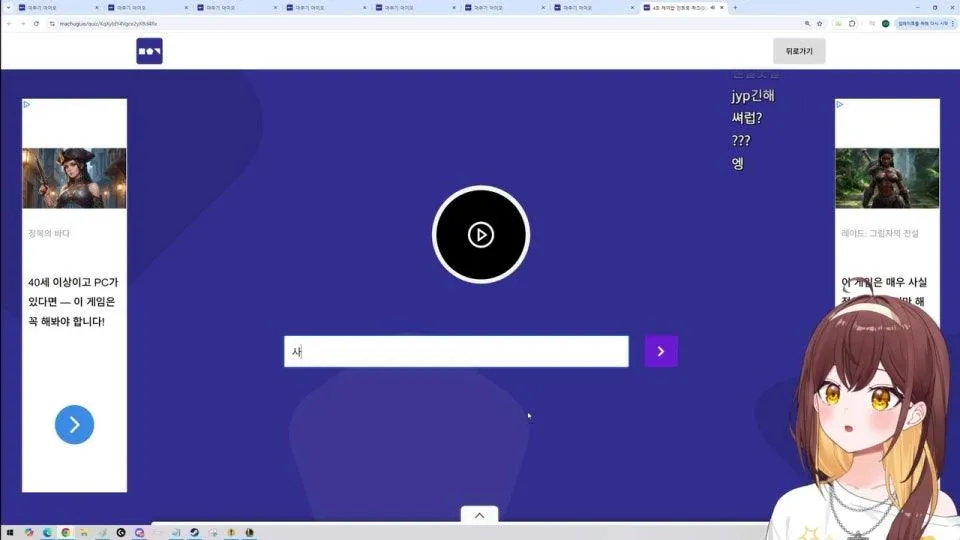Open the left ad's blue arrow button
This screenshot has height=540, width=960.
[x=74, y=424]
